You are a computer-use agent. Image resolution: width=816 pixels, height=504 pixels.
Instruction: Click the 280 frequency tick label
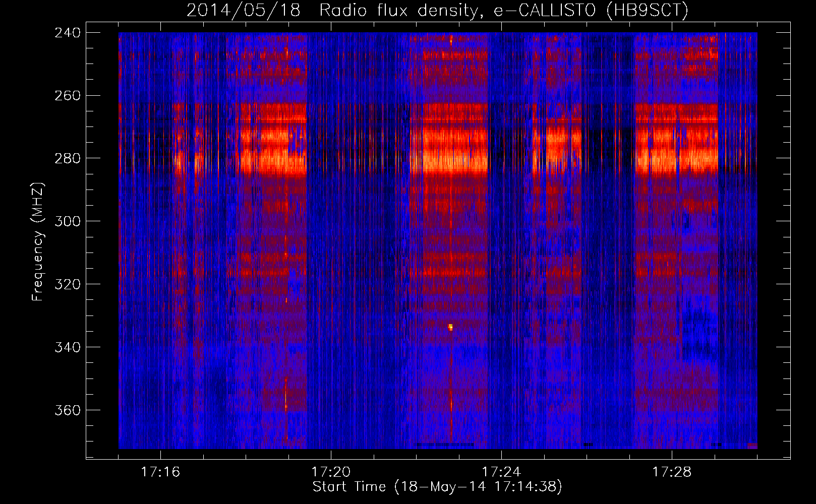click(x=68, y=159)
